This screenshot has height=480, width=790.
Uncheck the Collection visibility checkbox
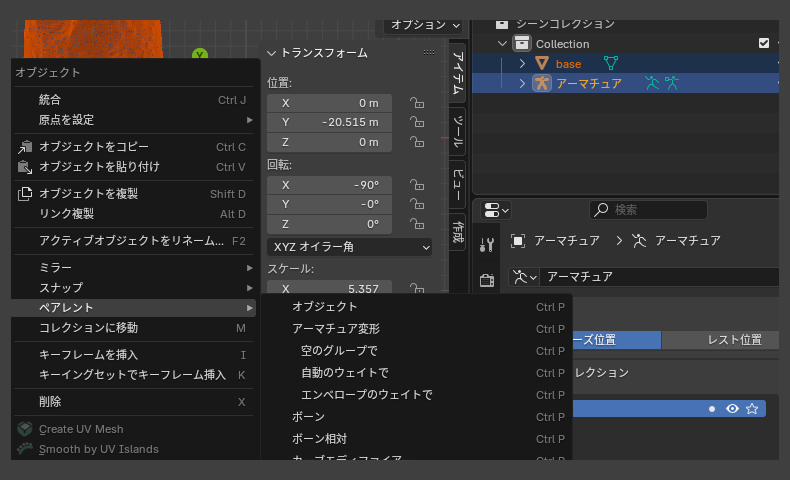(x=764, y=43)
